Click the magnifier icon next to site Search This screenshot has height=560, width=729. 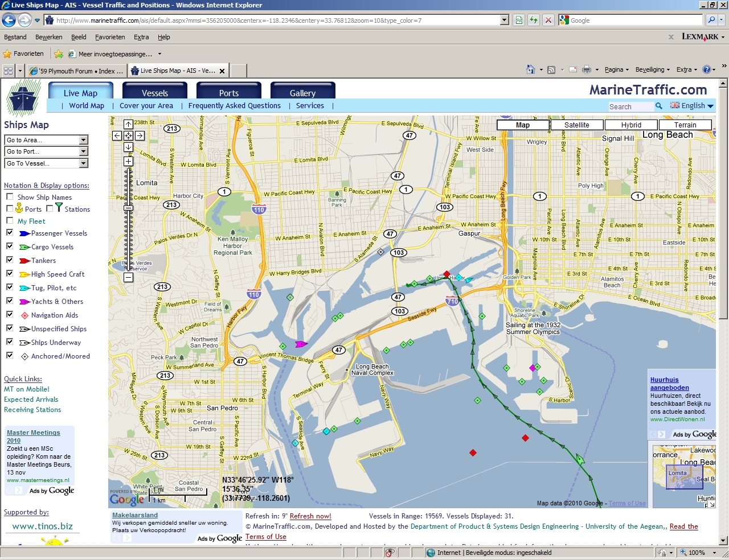(659, 106)
